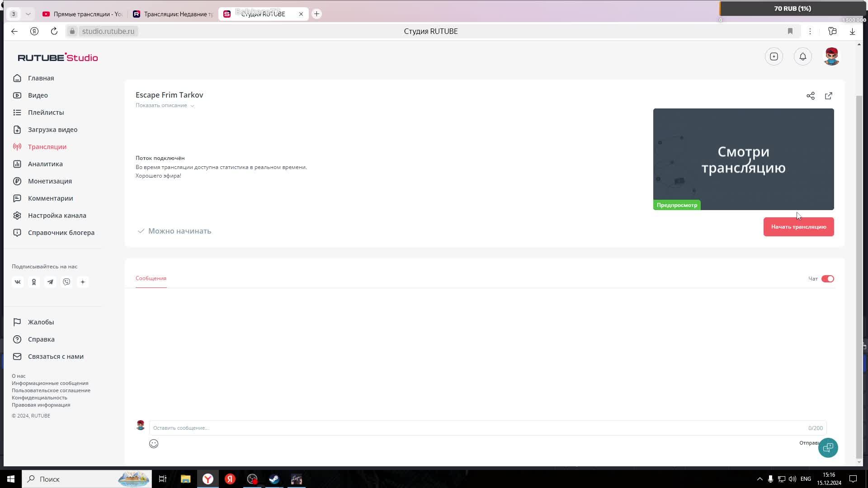Click the stream preview thumbnail
The width and height of the screenshot is (868, 488).
click(x=743, y=159)
